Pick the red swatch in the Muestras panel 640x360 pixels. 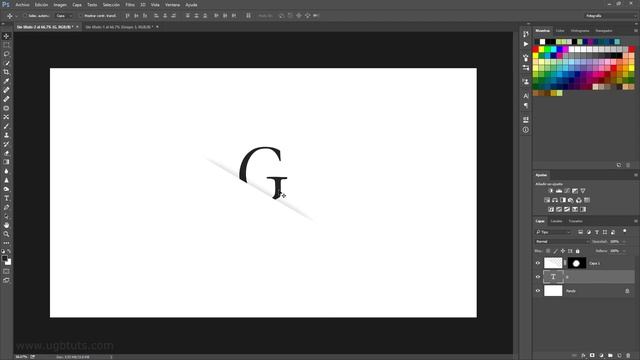click(536, 49)
